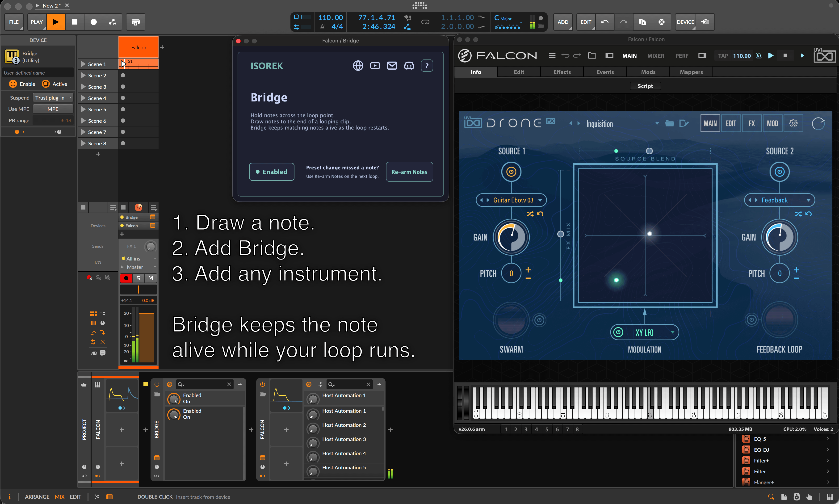Open the Drone FX MOD page
The image size is (839, 504).
tap(772, 123)
